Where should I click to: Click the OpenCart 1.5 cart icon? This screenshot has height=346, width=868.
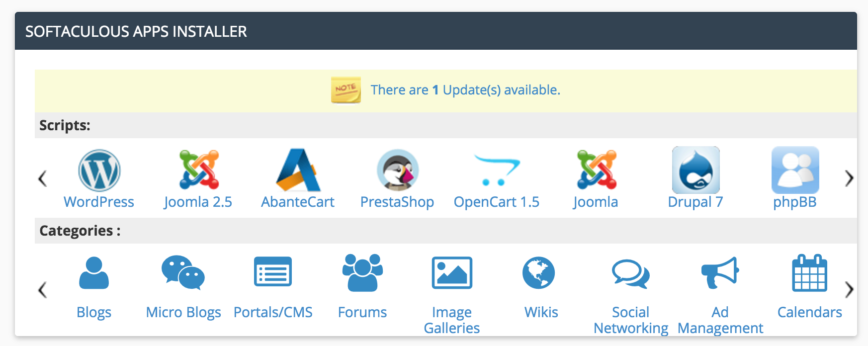tap(497, 170)
